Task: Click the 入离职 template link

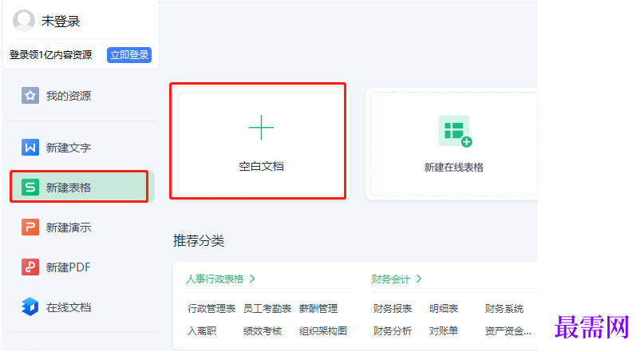Action: (202, 330)
